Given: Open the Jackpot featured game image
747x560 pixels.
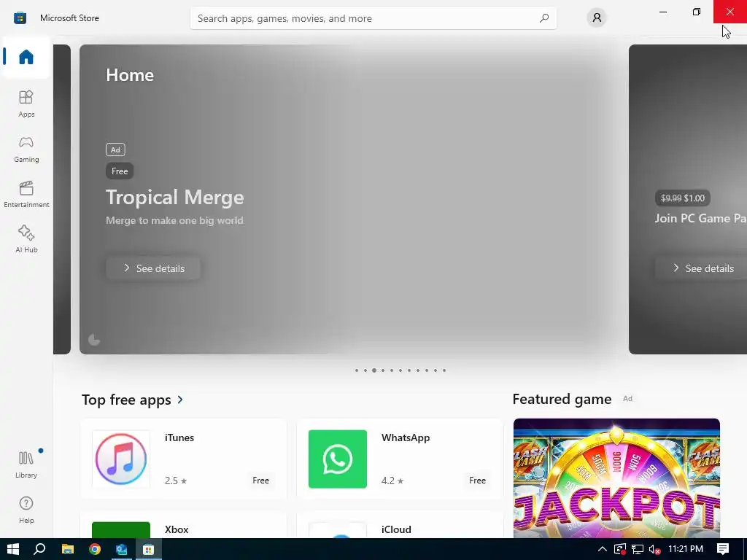Looking at the screenshot, I should (x=616, y=478).
